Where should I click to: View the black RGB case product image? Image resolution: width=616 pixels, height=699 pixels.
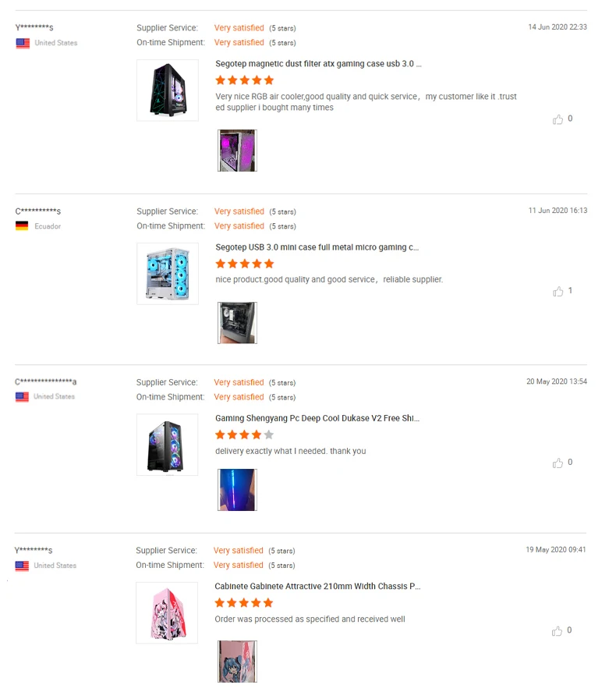167,445
